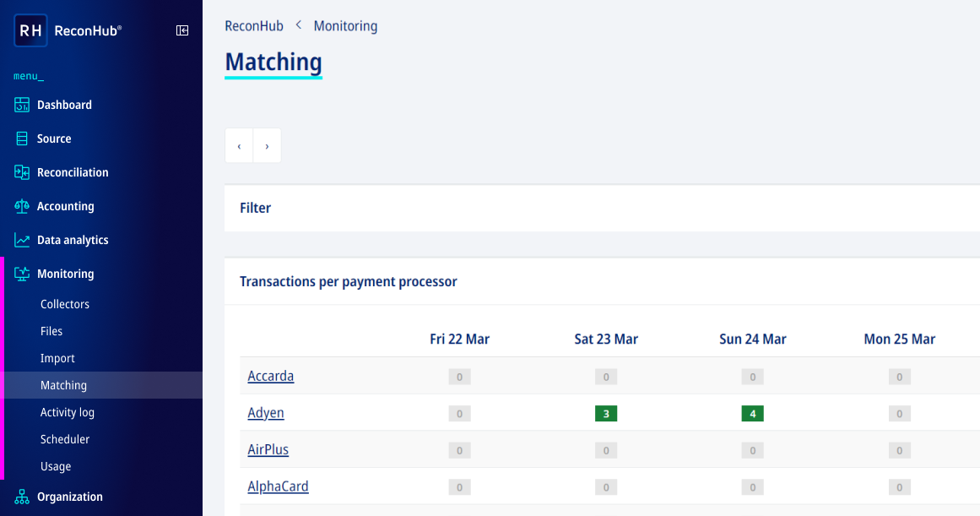Click AirPlus 0 badge for Mon 25 Mar
980x516 pixels.
(x=899, y=450)
